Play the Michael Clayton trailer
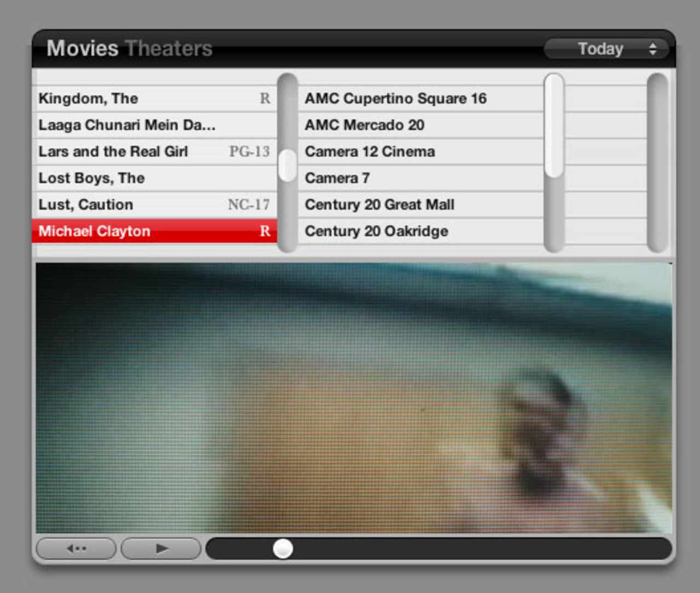This screenshot has width=700, height=593. pyautogui.click(x=161, y=548)
